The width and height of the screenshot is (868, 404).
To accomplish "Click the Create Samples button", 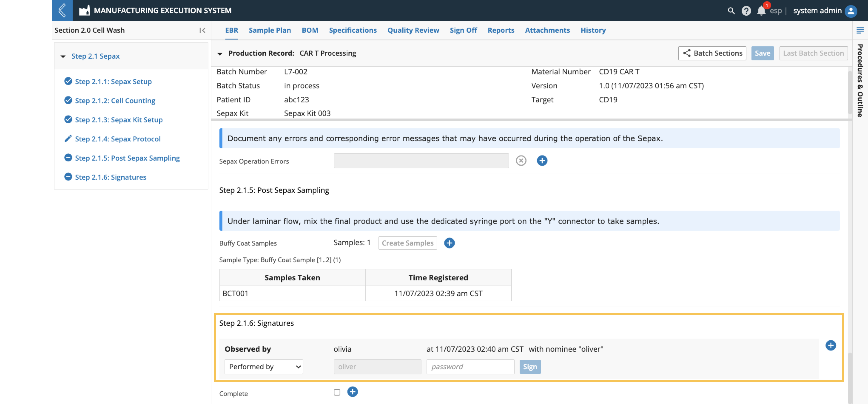I will (407, 243).
